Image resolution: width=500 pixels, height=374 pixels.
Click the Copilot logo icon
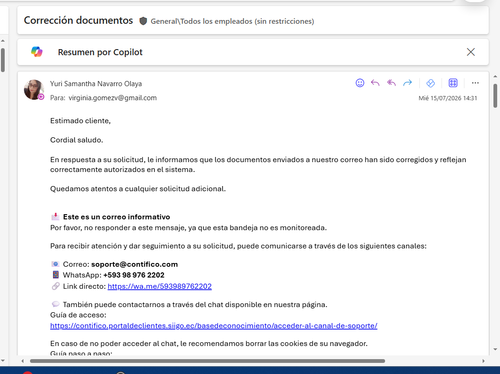click(x=37, y=52)
